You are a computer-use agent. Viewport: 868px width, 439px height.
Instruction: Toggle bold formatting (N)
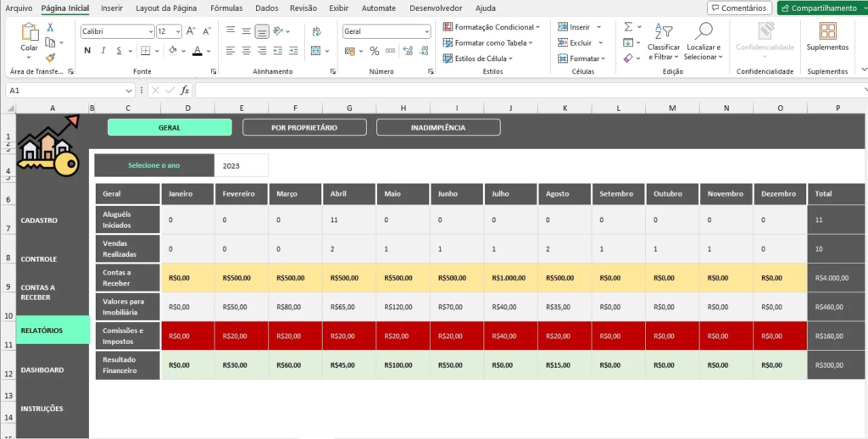[87, 51]
